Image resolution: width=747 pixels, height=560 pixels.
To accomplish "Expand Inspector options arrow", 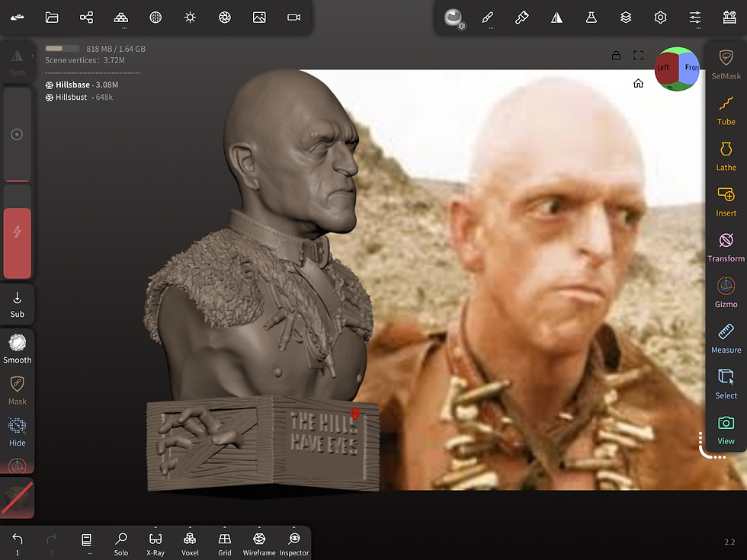I will click(x=294, y=527).
